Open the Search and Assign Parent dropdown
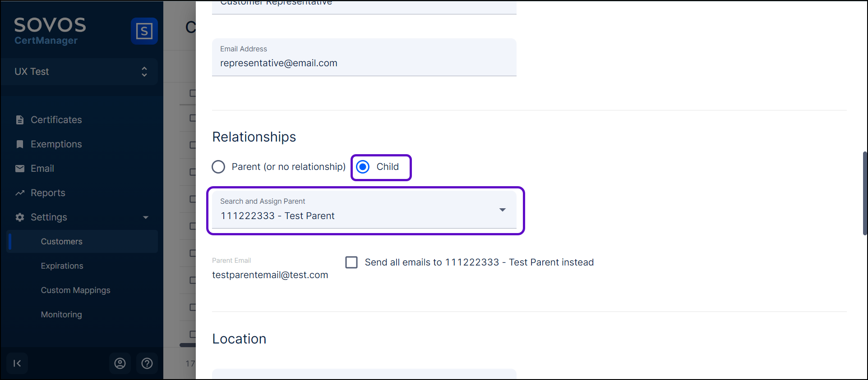The height and width of the screenshot is (380, 868). click(x=502, y=210)
